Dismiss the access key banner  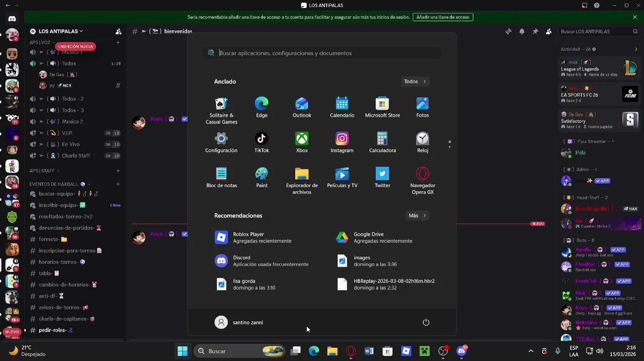click(x=635, y=17)
